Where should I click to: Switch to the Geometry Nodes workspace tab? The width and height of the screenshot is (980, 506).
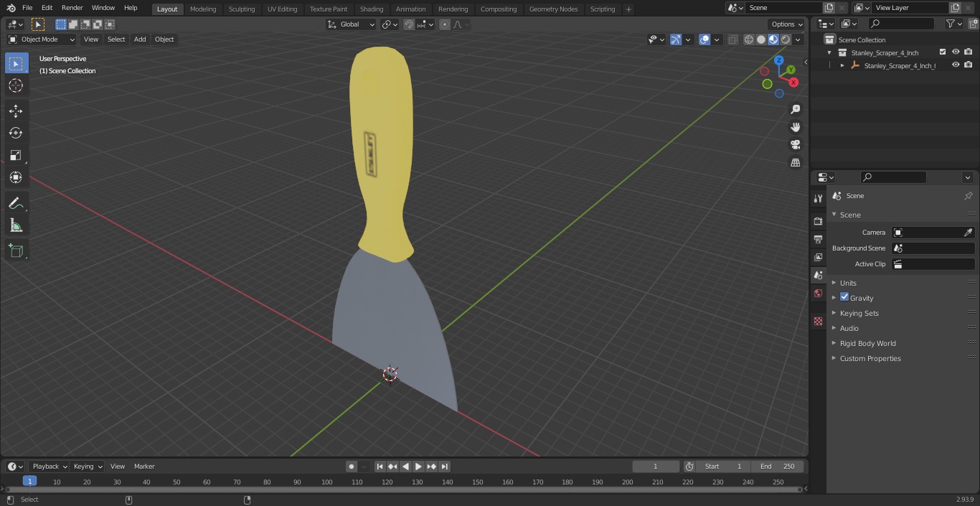coord(553,9)
